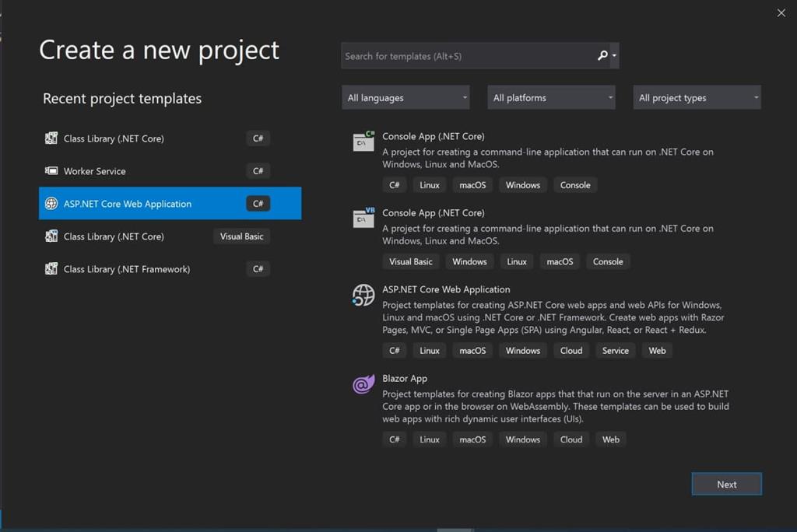Viewport: 797px width, 532px height.
Task: Select Worker Service from recent templates
Action: [x=95, y=171]
